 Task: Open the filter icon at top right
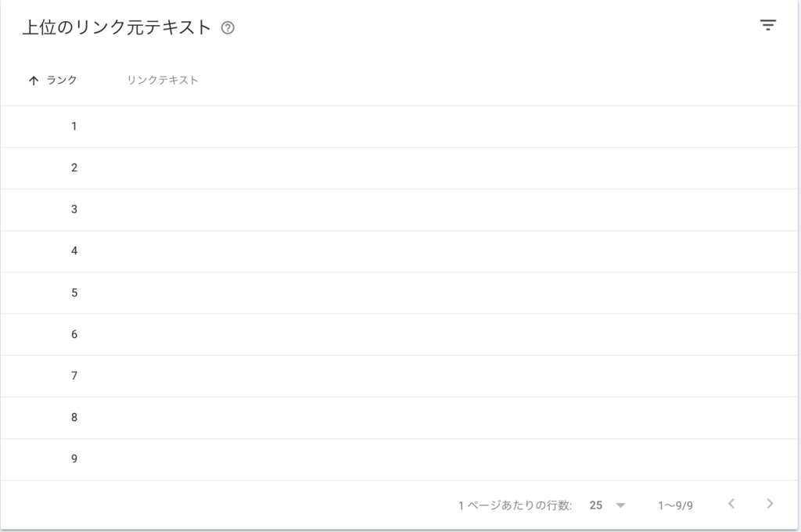pyautogui.click(x=768, y=25)
